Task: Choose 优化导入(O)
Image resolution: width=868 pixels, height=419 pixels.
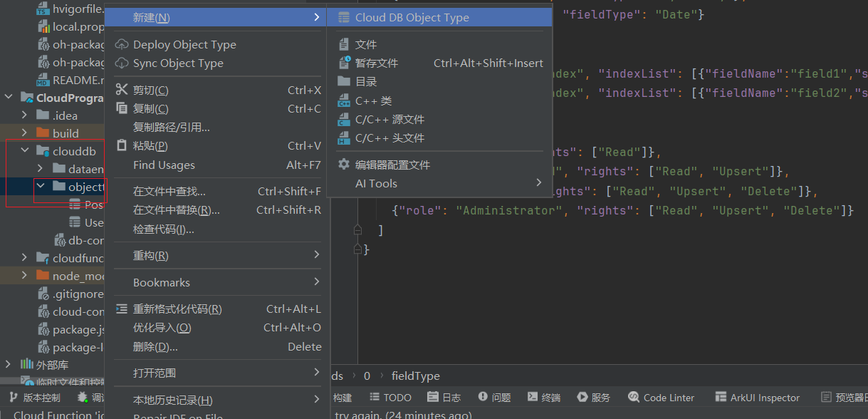Action: 217,328
